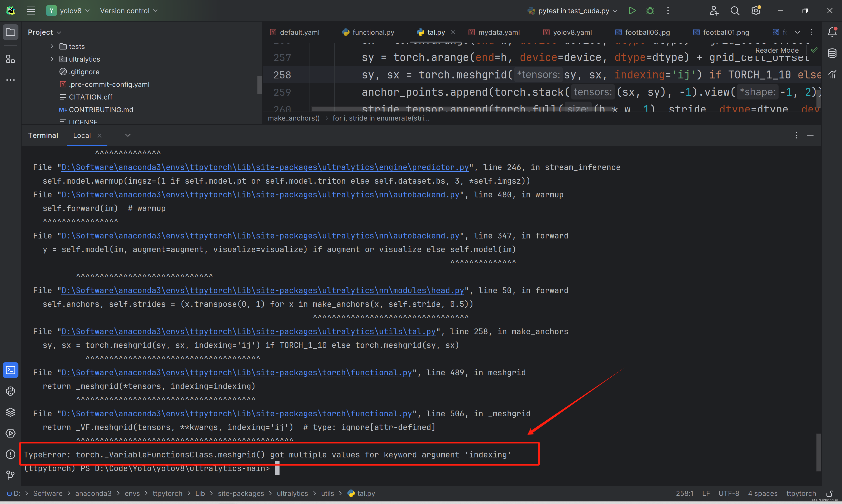The width and height of the screenshot is (842, 504).
Task: Open the Services tool window icon
Action: [x=11, y=433]
